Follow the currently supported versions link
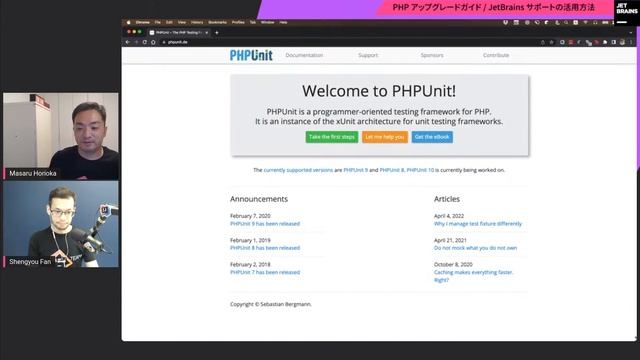640x360 pixels. tap(298, 170)
